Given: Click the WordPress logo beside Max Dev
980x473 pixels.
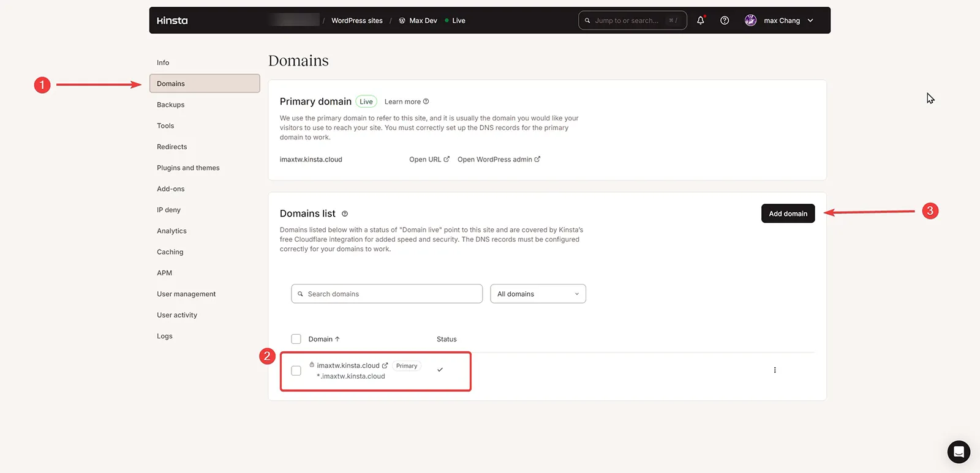Looking at the screenshot, I should click(x=402, y=20).
